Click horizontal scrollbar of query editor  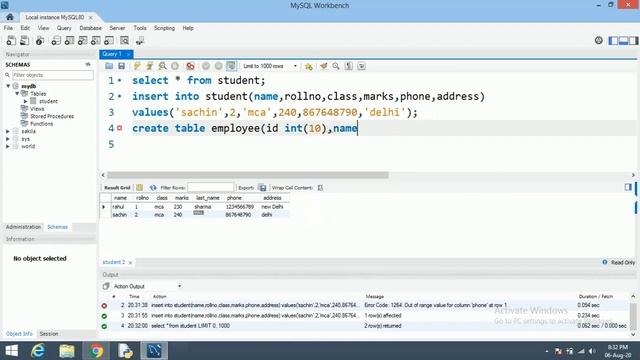click(x=247, y=175)
